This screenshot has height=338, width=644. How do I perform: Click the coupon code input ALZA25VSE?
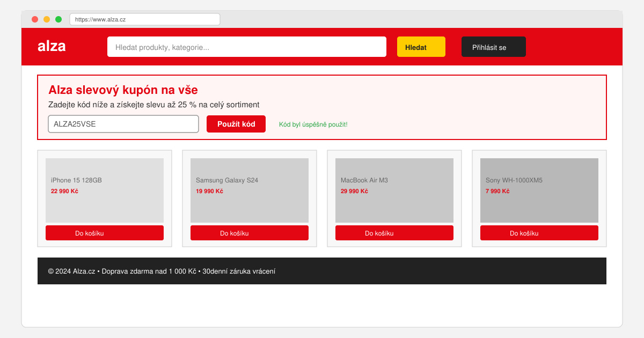(123, 124)
